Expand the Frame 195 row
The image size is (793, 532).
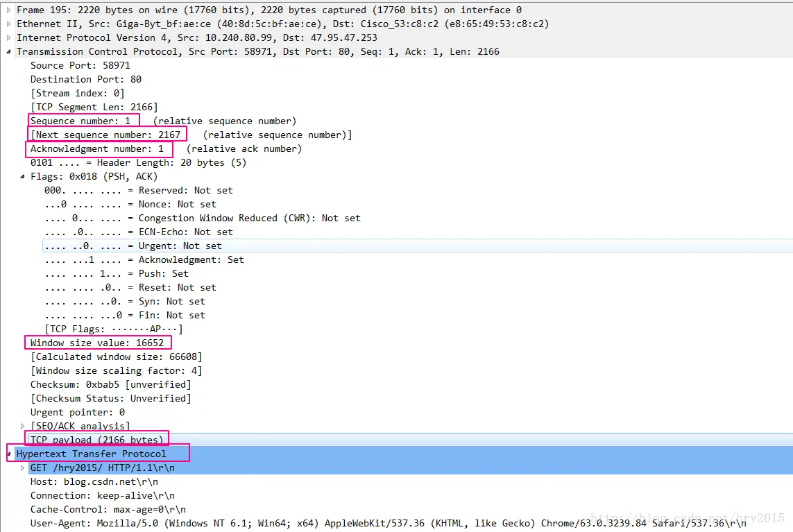(8, 10)
